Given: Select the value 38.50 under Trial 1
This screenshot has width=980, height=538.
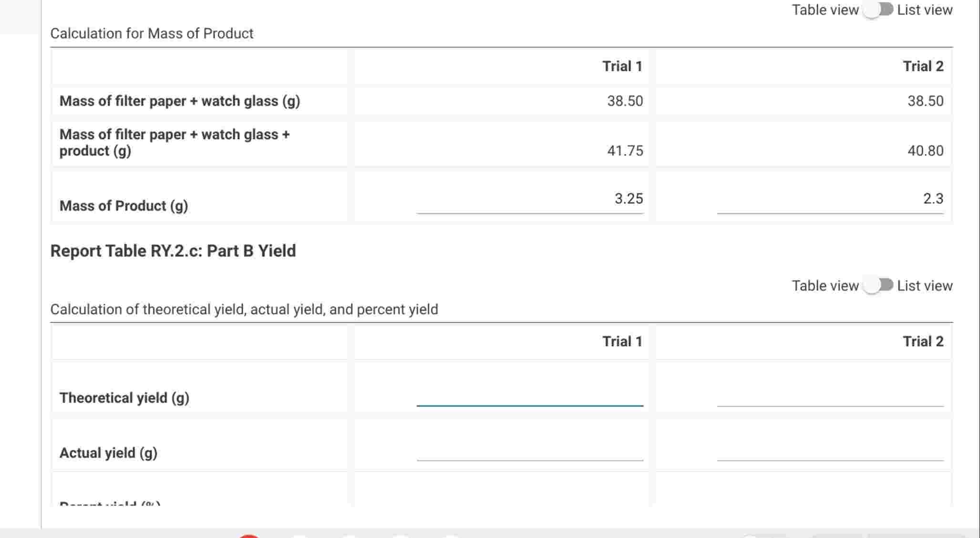Looking at the screenshot, I should pyautogui.click(x=625, y=101).
